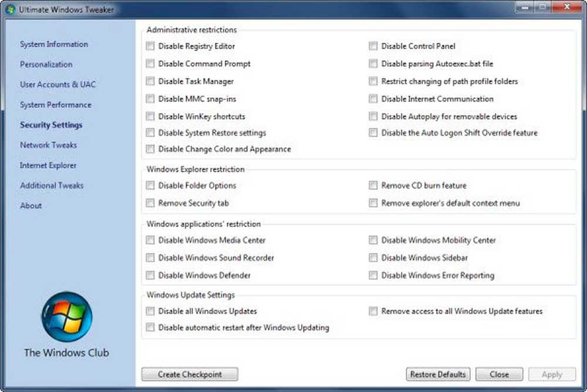Select Security Settings in the sidebar

tap(51, 125)
